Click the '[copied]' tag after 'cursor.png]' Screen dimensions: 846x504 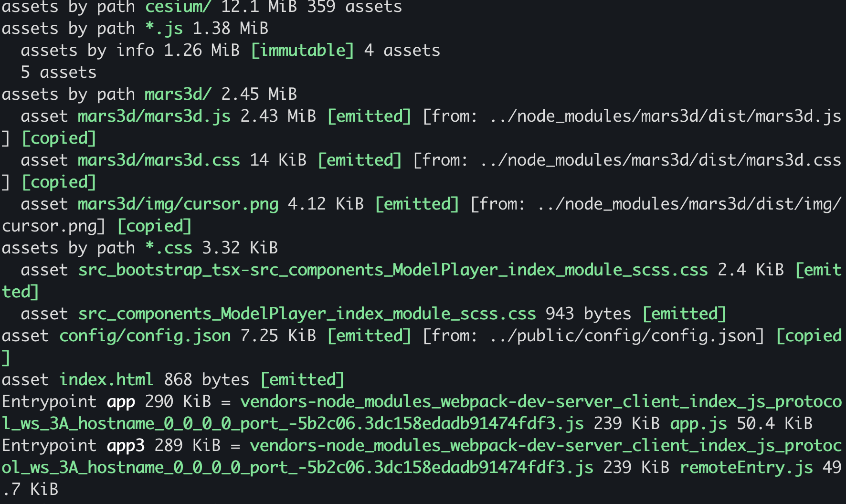pyautogui.click(x=154, y=226)
